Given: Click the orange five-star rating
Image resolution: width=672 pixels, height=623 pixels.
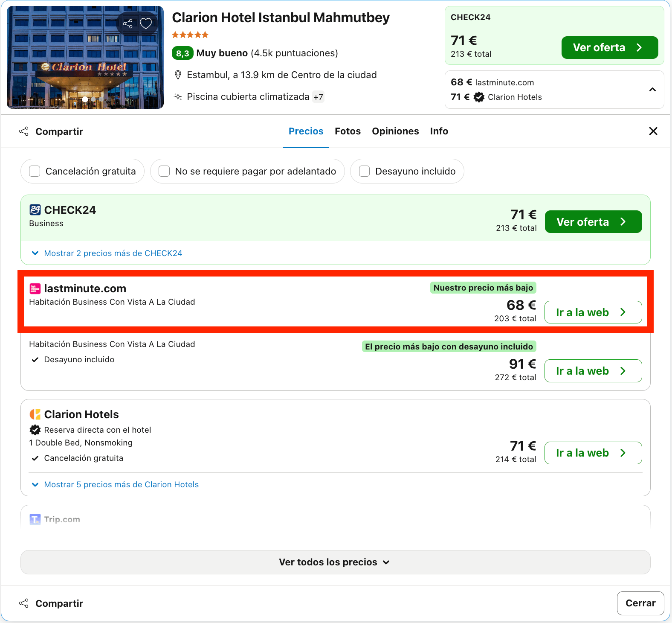Looking at the screenshot, I should coord(190,35).
